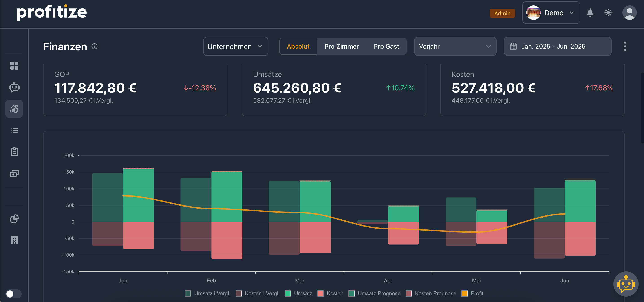Click the Finanzen info icon
644x302 pixels.
coord(95,47)
